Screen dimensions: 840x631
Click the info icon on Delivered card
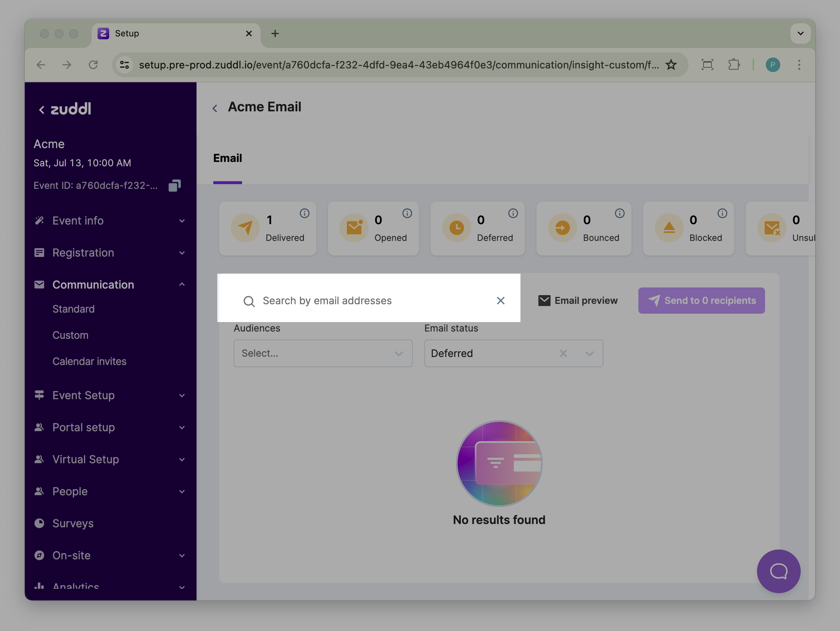(304, 213)
